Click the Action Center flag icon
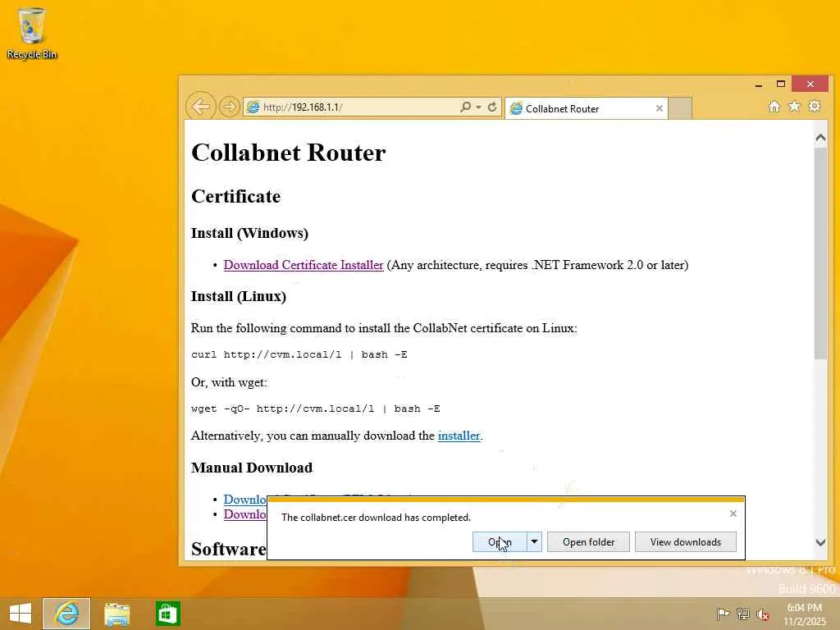Image resolution: width=840 pixels, height=630 pixels. pos(723,614)
